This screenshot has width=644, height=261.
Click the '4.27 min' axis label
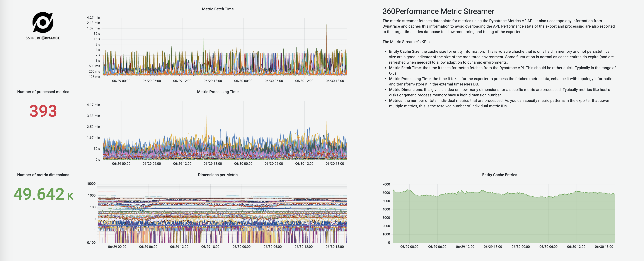point(94,17)
